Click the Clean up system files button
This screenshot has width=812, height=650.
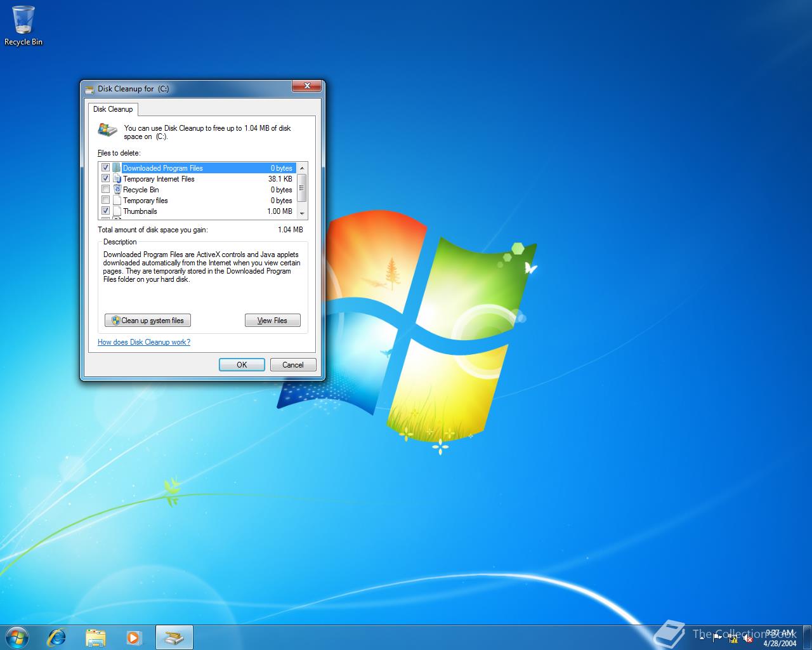(148, 321)
